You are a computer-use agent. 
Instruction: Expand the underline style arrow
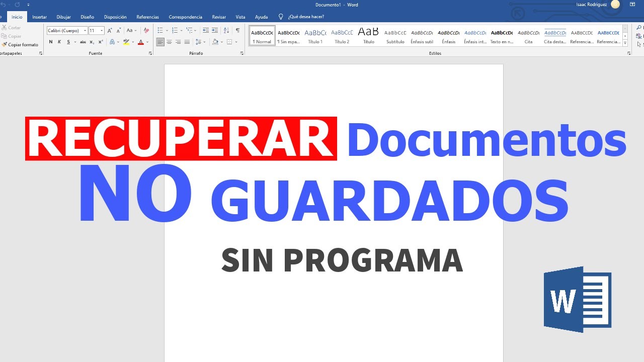click(x=74, y=42)
